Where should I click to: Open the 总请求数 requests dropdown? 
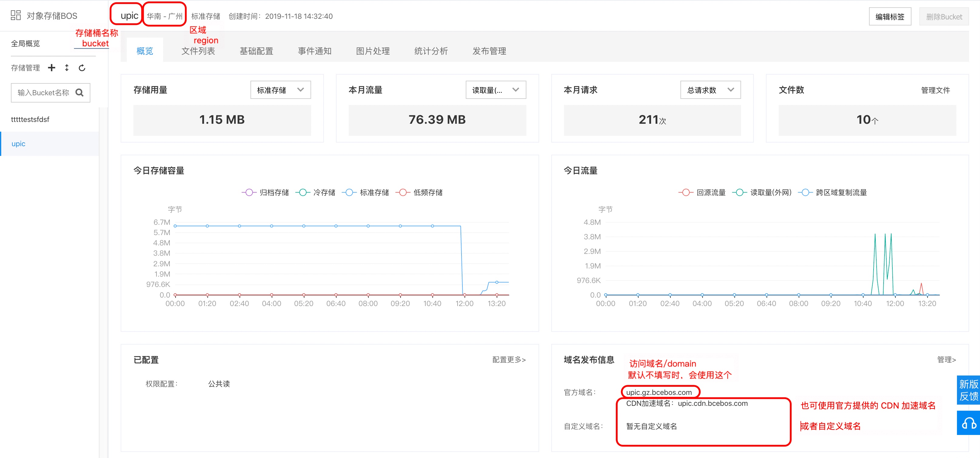(710, 90)
